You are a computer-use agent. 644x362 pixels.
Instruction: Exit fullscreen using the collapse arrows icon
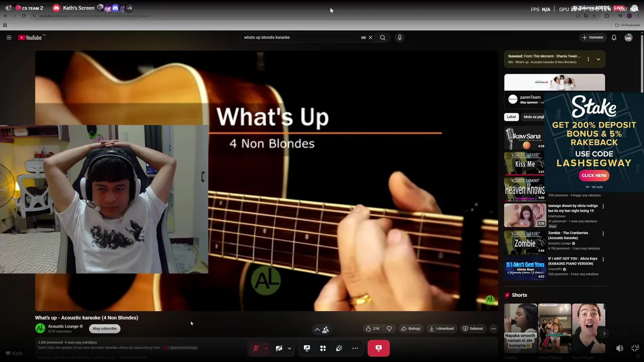coord(635,348)
